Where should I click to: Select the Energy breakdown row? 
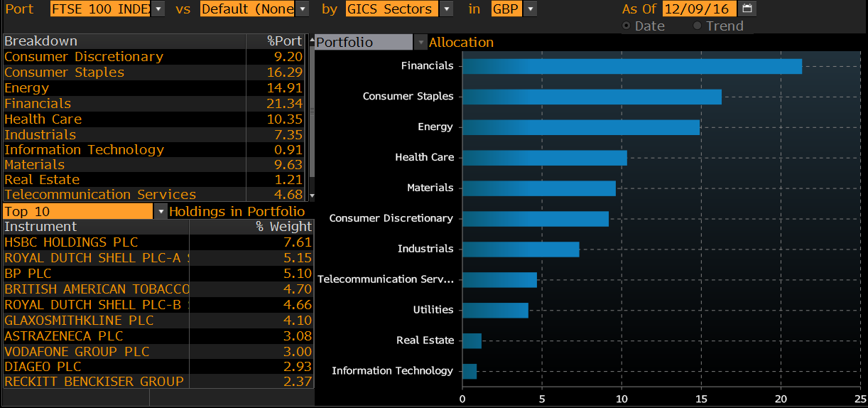click(154, 87)
